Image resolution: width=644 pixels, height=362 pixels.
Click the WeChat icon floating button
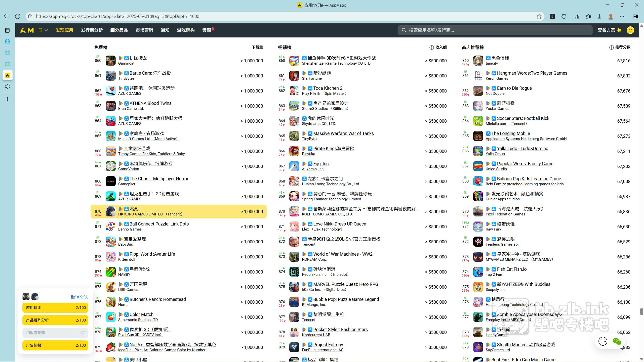coord(617,341)
